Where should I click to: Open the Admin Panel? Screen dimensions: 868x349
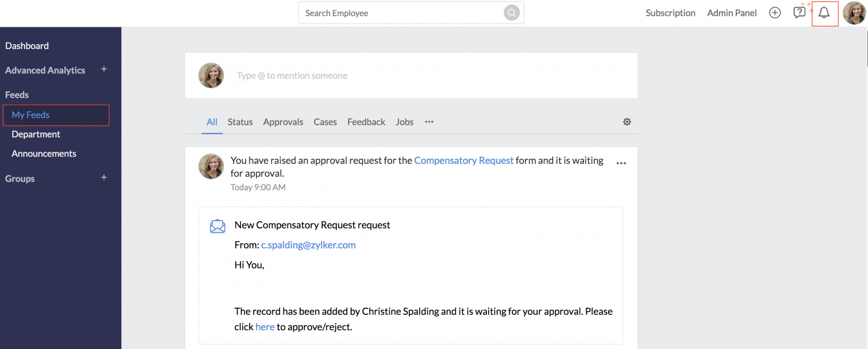tap(732, 13)
